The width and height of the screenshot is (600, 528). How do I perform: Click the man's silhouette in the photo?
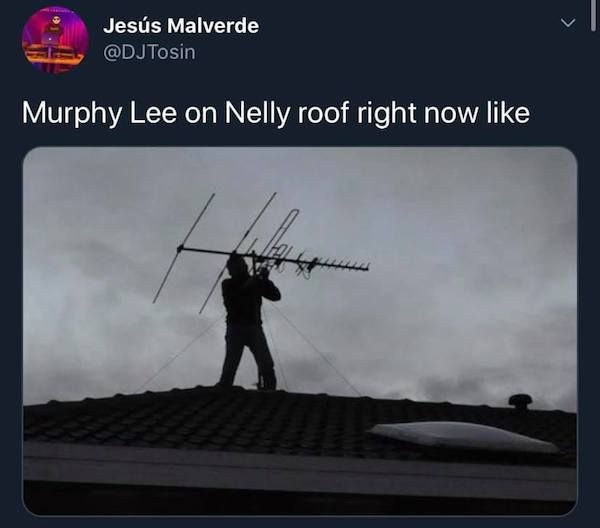click(x=249, y=321)
